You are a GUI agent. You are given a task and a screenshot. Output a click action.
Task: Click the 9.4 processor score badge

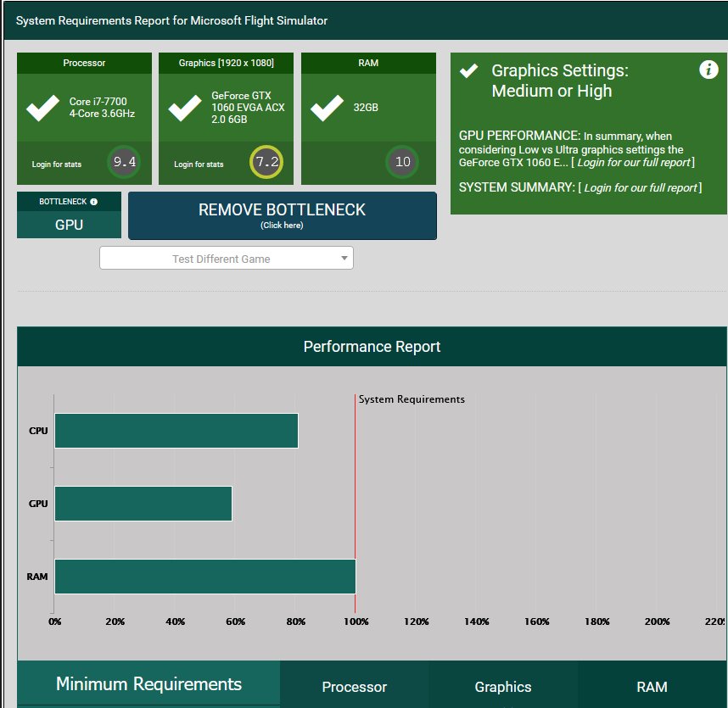point(125,162)
